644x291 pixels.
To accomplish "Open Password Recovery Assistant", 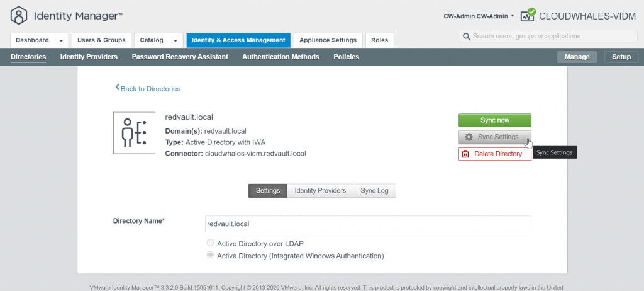I will [x=180, y=57].
